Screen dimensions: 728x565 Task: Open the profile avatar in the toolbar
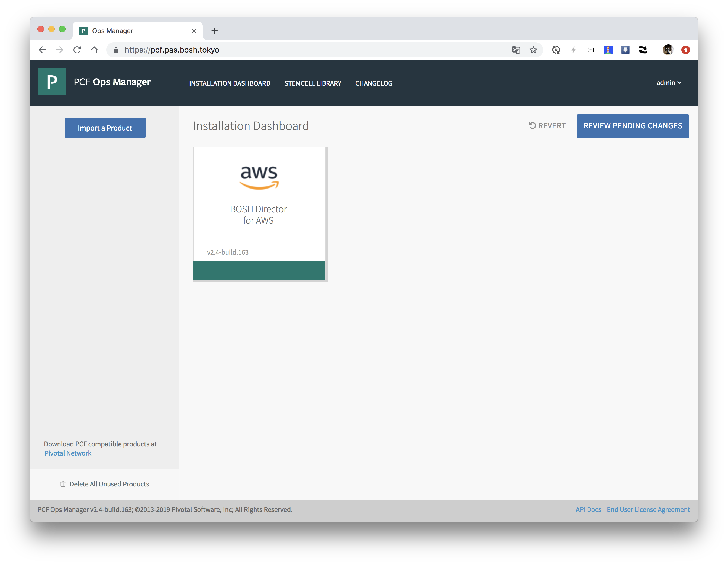coord(668,50)
